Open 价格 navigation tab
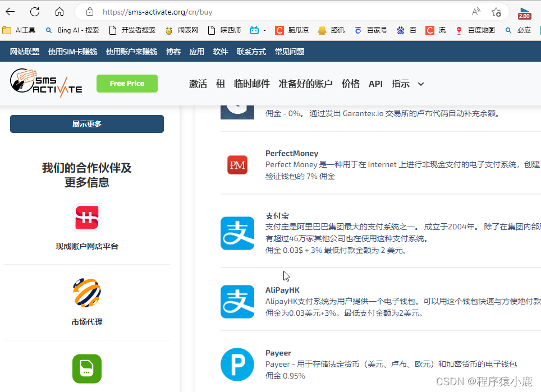 tap(351, 84)
